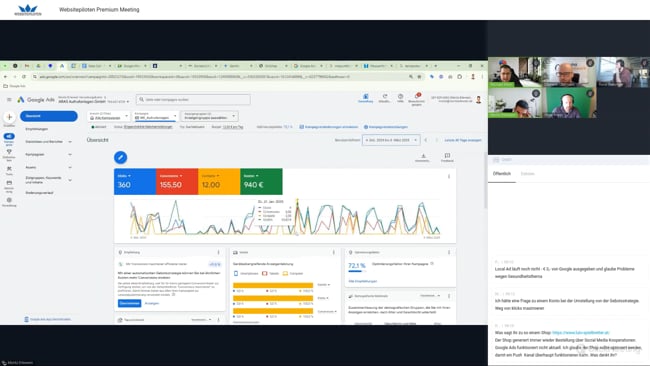The height and width of the screenshot is (366, 650).
Task: Open the Darstellung icon in header
Action: [366, 96]
